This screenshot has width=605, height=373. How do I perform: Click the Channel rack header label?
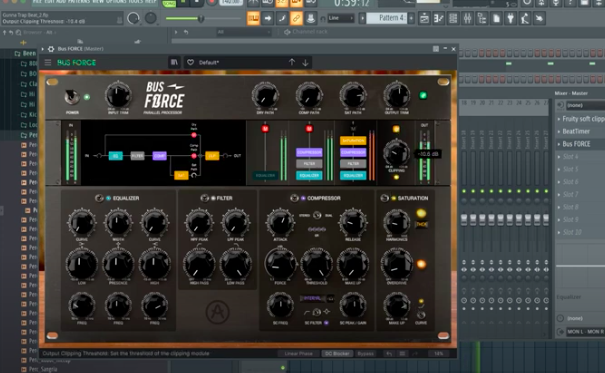pos(310,32)
